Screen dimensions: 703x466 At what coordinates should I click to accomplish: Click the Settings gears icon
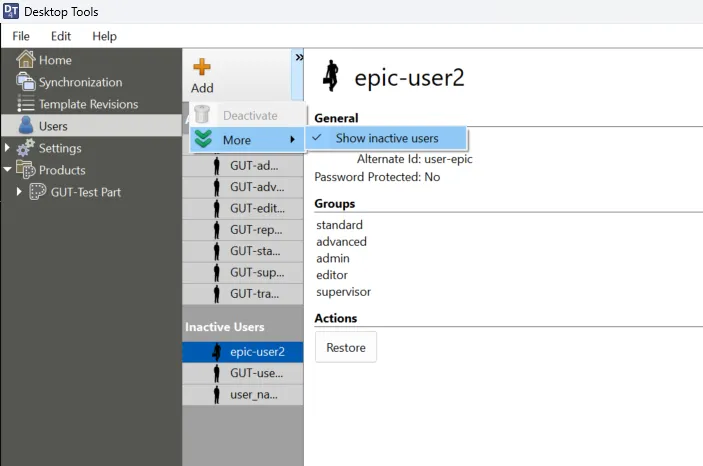(26, 148)
